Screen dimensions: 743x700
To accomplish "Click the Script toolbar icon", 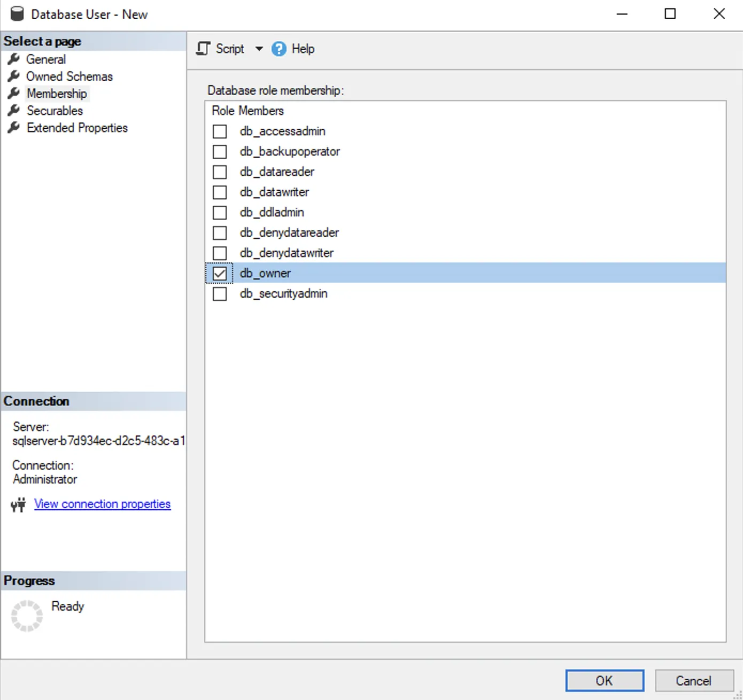I will tap(203, 49).
